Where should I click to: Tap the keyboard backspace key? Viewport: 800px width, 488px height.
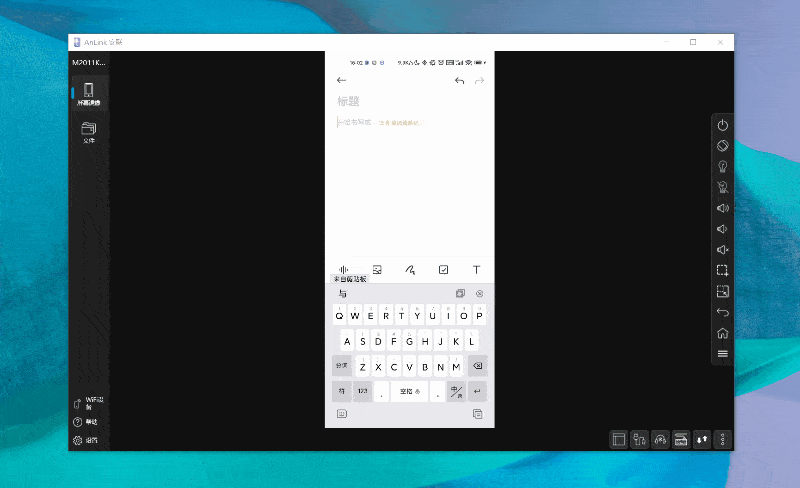pyautogui.click(x=478, y=366)
